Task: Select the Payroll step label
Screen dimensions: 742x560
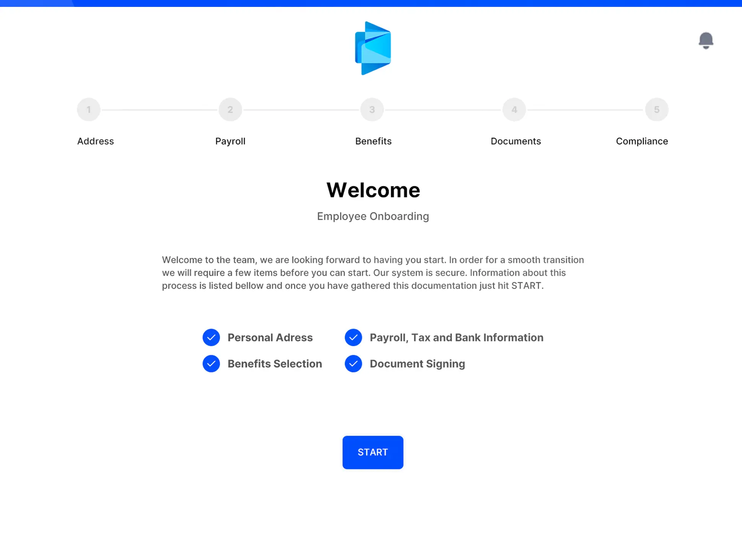Action: coord(230,141)
